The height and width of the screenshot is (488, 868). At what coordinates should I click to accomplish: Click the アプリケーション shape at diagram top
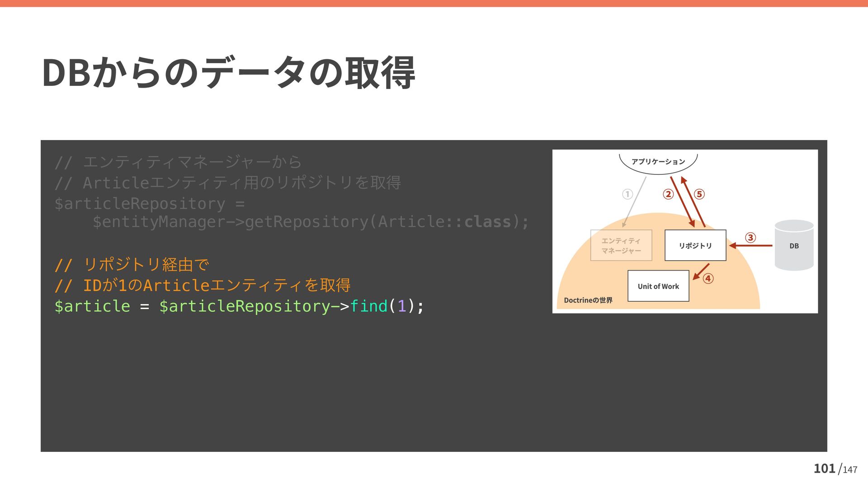point(658,162)
